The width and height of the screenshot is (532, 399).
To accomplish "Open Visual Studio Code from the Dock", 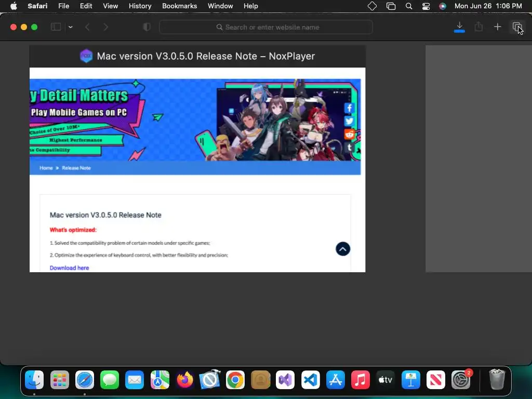I will click(x=311, y=380).
